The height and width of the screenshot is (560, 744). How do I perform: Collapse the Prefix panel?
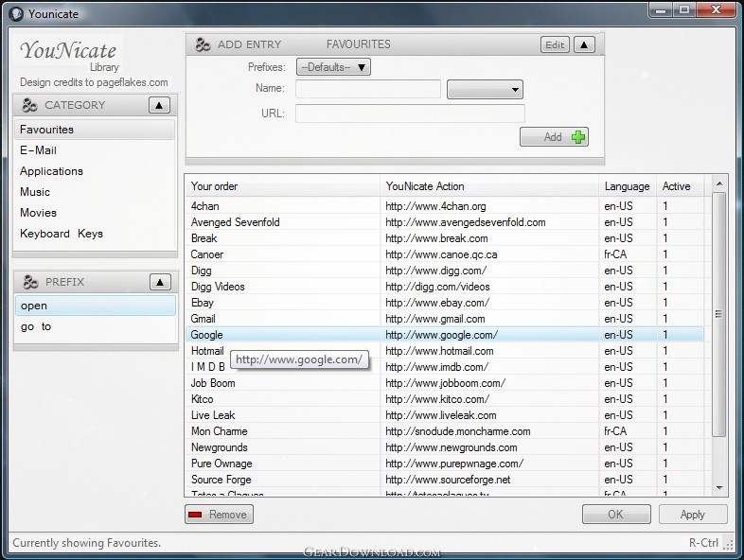coord(160,282)
